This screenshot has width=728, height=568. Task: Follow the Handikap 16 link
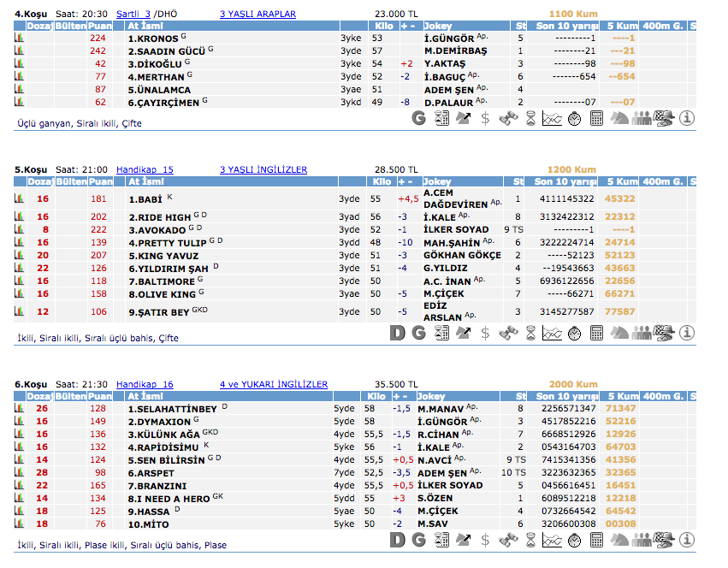pyautogui.click(x=145, y=385)
